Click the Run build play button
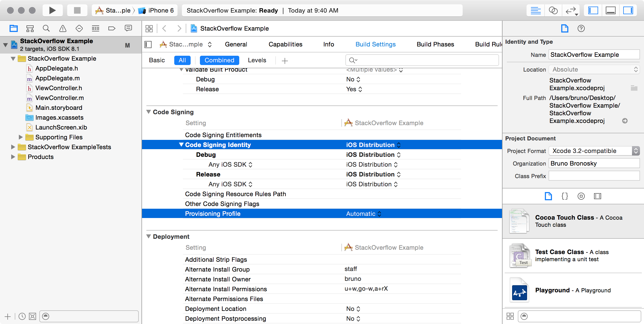Viewport: 644px width, 324px height. click(x=52, y=10)
